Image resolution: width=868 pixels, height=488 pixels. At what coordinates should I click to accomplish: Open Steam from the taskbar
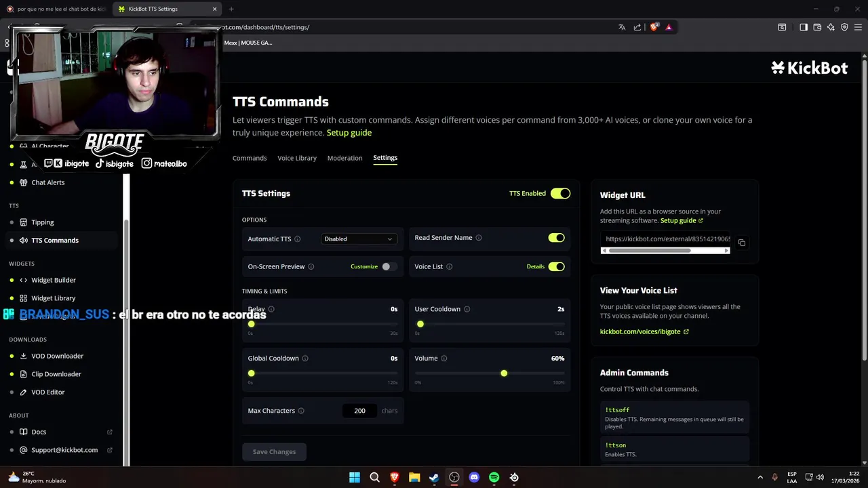pos(434,477)
